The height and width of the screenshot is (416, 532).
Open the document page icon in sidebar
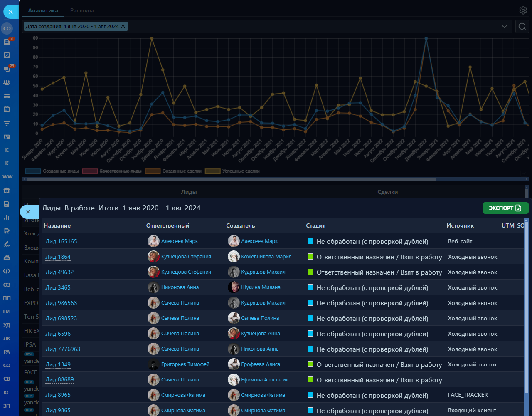7,204
